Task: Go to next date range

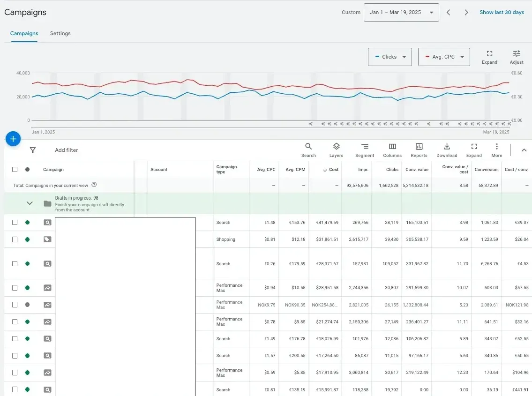Action: (466, 13)
